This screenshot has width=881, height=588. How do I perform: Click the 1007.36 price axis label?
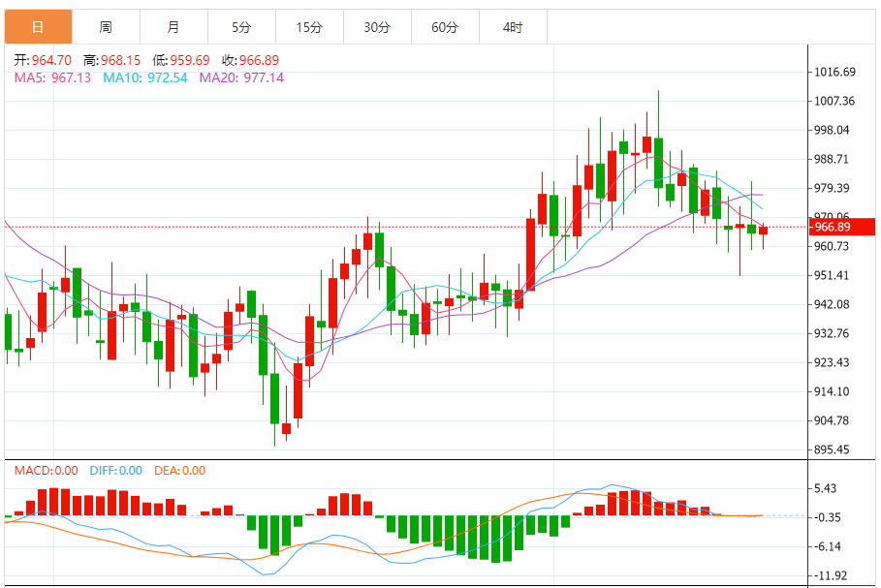(834, 101)
